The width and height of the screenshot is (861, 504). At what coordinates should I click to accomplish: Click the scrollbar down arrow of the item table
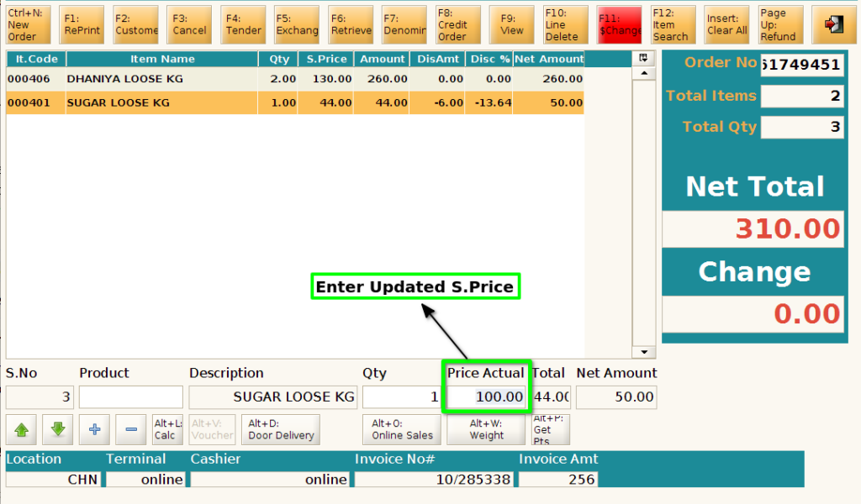[644, 352]
